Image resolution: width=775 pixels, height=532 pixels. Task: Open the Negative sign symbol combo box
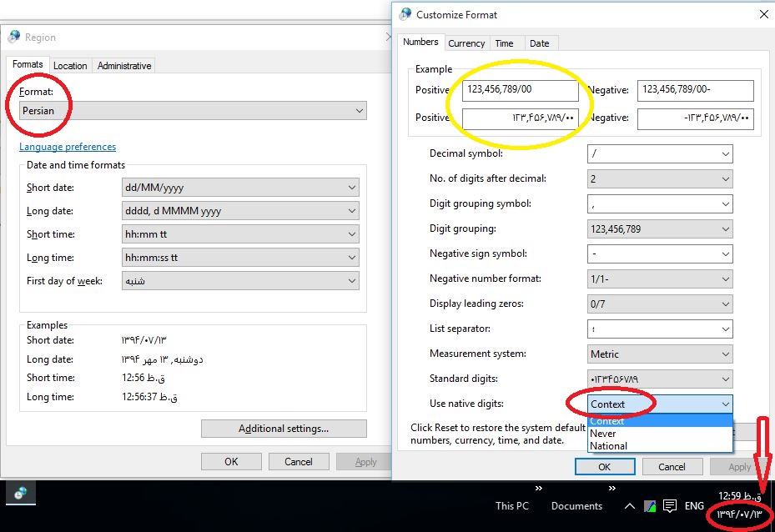pos(660,253)
